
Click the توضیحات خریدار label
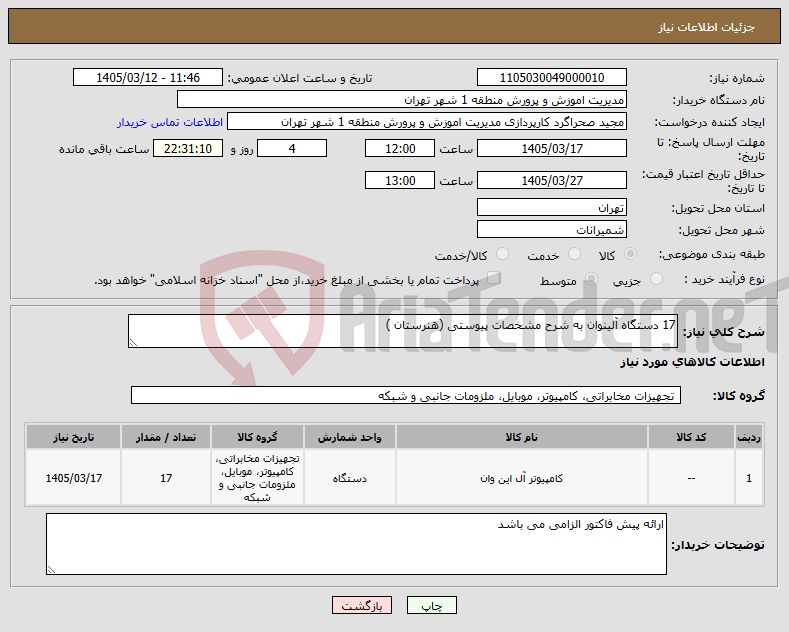tap(718, 544)
